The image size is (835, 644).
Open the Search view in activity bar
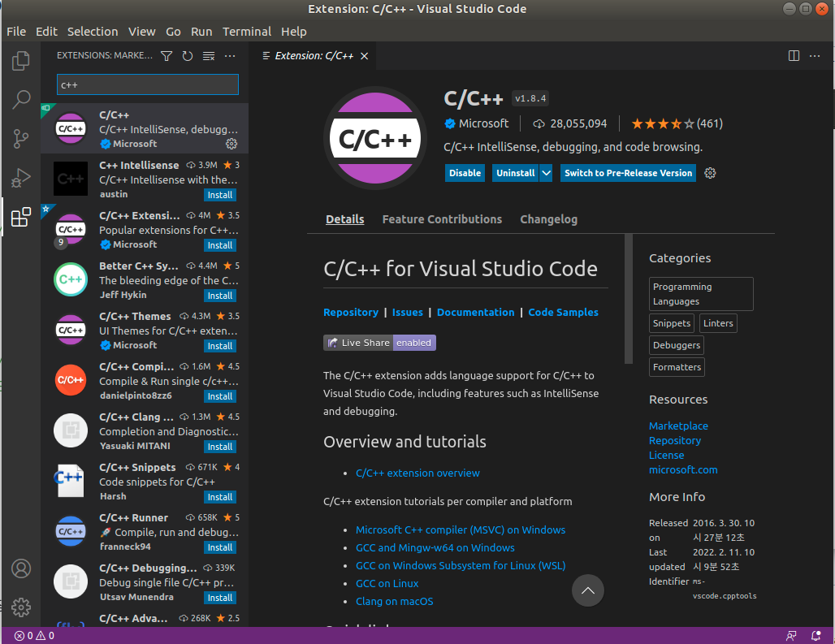[21, 100]
